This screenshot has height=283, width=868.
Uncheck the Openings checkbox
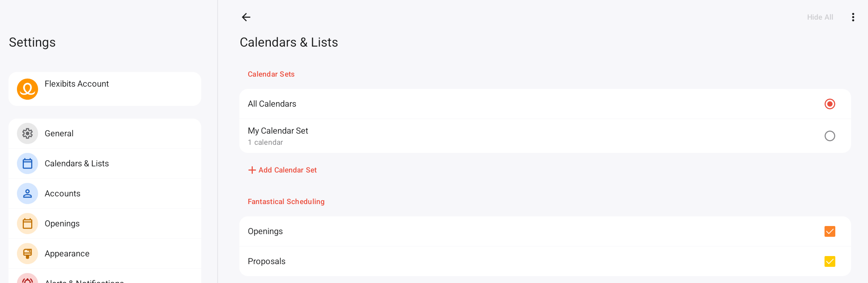point(830,231)
